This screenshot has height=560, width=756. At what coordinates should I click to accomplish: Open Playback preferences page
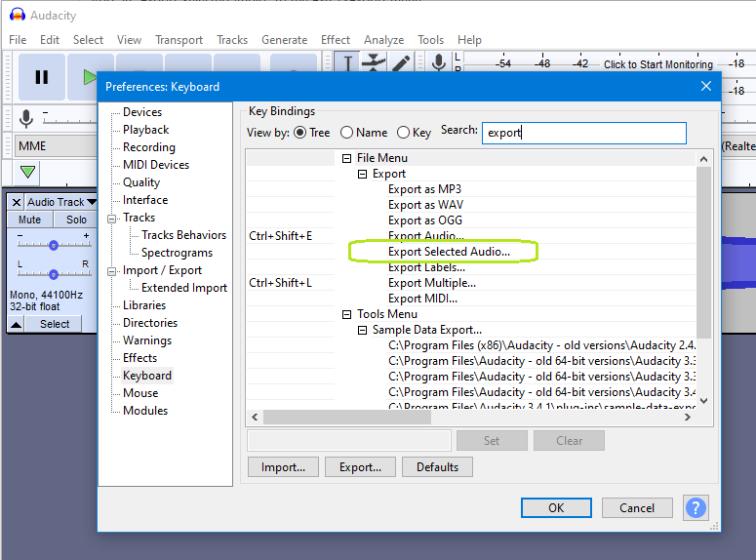[145, 130]
